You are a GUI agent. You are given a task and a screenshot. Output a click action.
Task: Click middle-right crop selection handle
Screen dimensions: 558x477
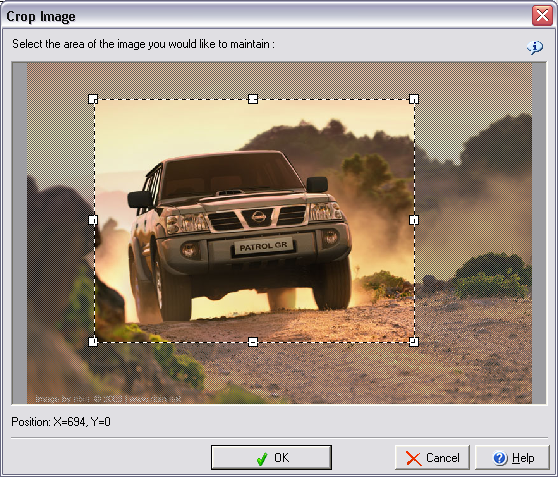(x=414, y=220)
